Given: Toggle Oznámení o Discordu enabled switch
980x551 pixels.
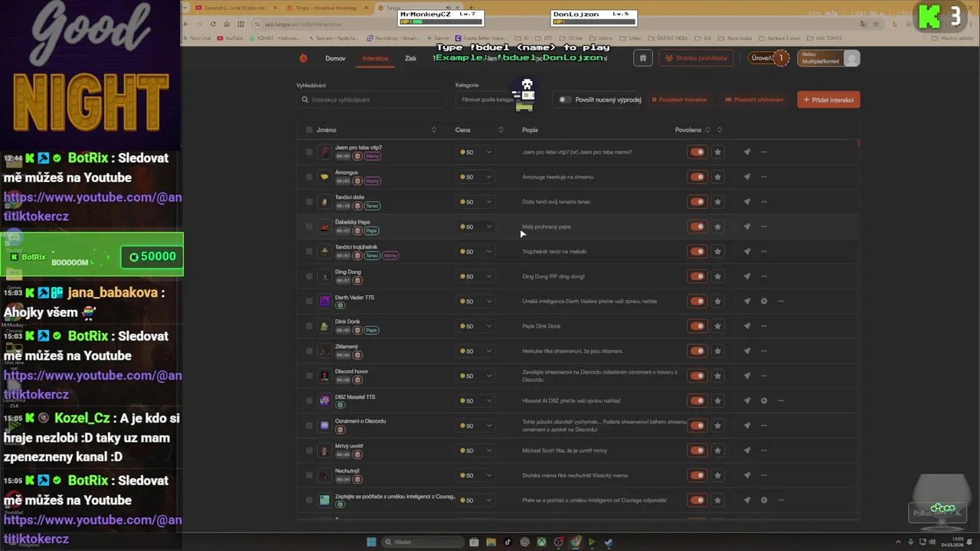Looking at the screenshot, I should coord(697,425).
